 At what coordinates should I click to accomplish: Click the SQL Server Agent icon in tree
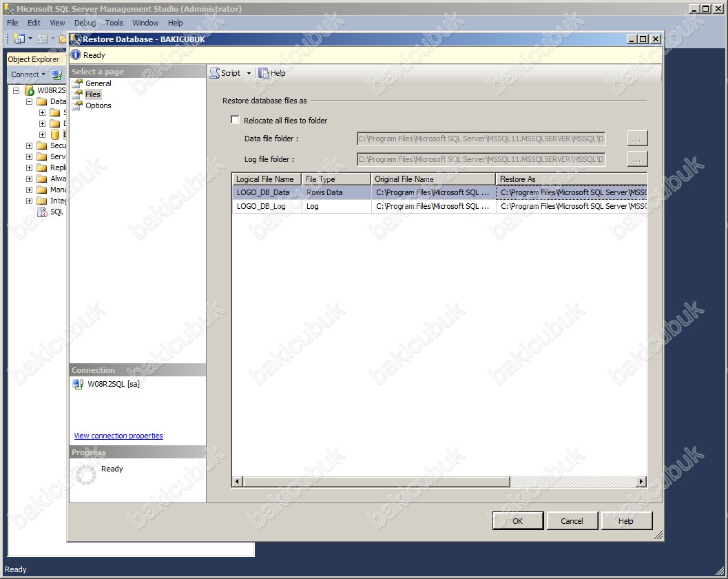pos(42,212)
